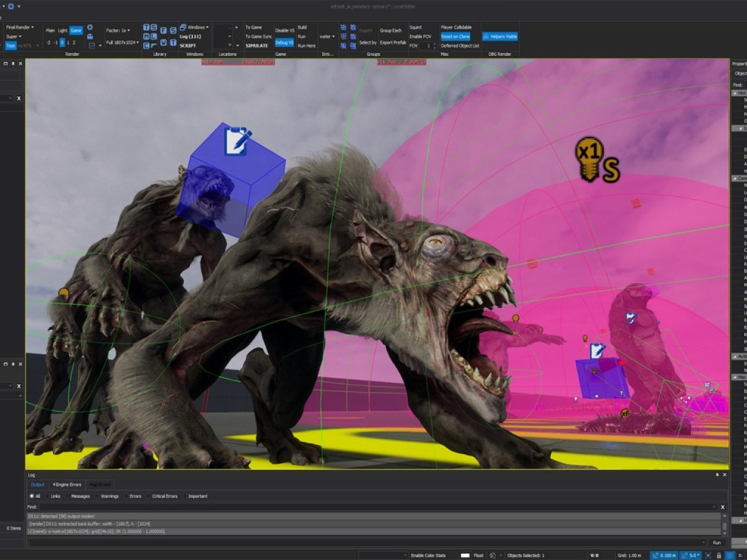Click the Run button in Log panel
The image size is (747, 560).
tap(716, 543)
